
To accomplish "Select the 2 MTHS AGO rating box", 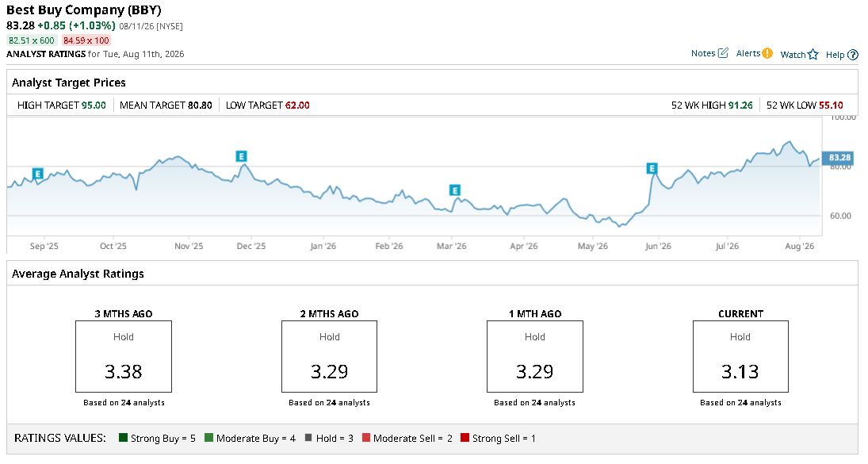I will click(x=330, y=357).
